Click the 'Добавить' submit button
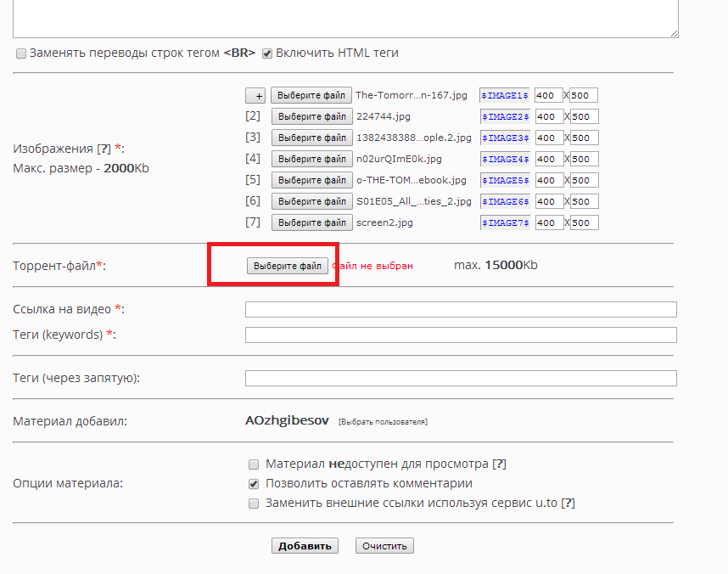The image size is (728, 574). tap(305, 546)
